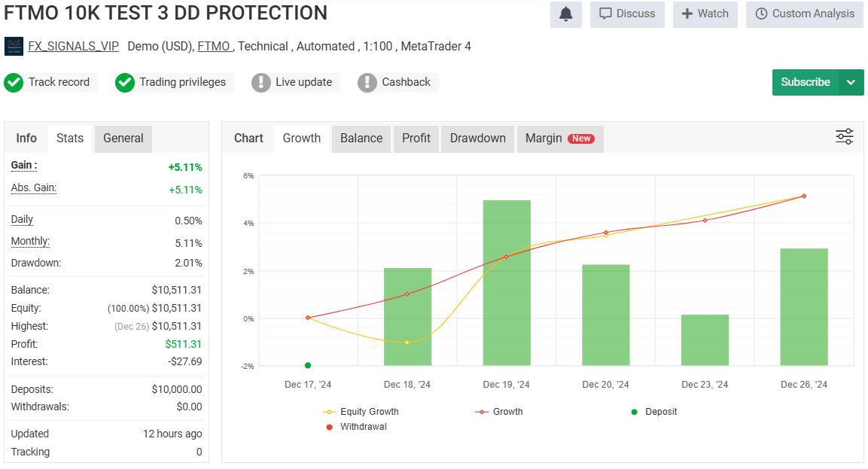Screen dimensions: 868x469
Task: Open the Stats tab
Action: tap(70, 139)
